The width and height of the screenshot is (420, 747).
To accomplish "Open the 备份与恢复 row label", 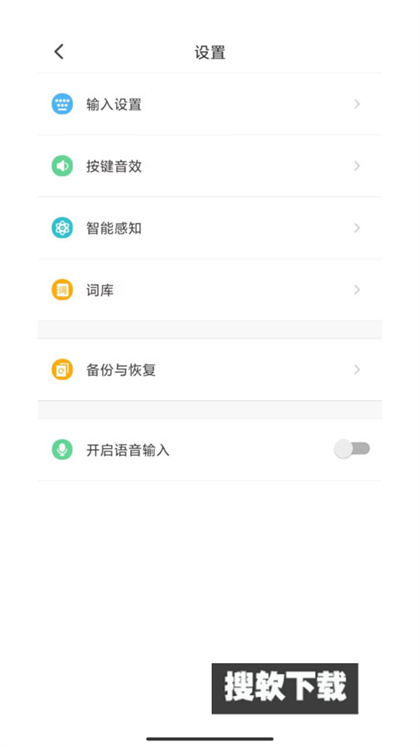I will [x=121, y=370].
